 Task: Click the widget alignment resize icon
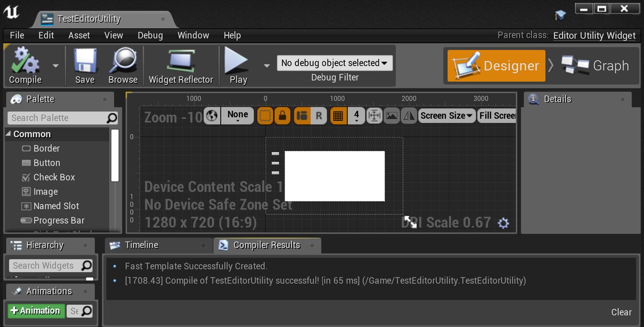375,115
